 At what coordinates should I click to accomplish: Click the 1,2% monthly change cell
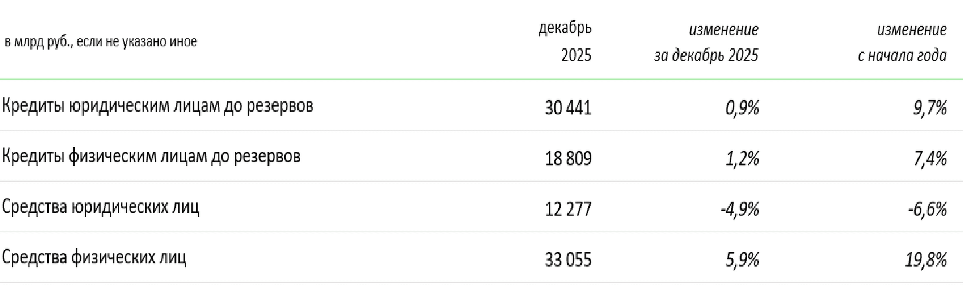tap(742, 159)
